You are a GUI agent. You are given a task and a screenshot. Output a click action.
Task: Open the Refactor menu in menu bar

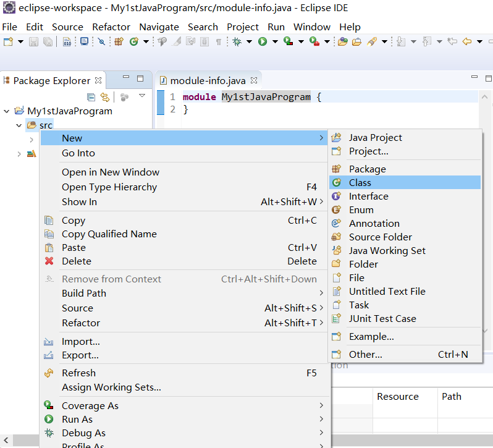coord(111,27)
